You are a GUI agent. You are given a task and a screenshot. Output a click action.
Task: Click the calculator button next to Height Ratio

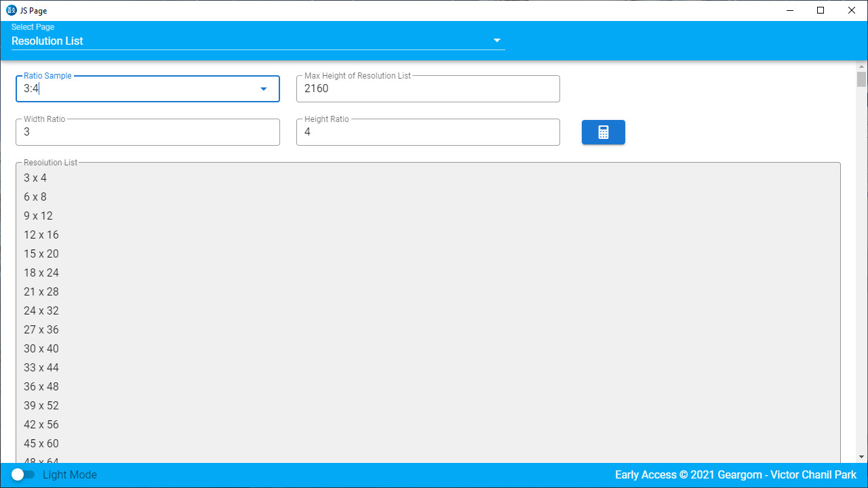[x=603, y=131]
